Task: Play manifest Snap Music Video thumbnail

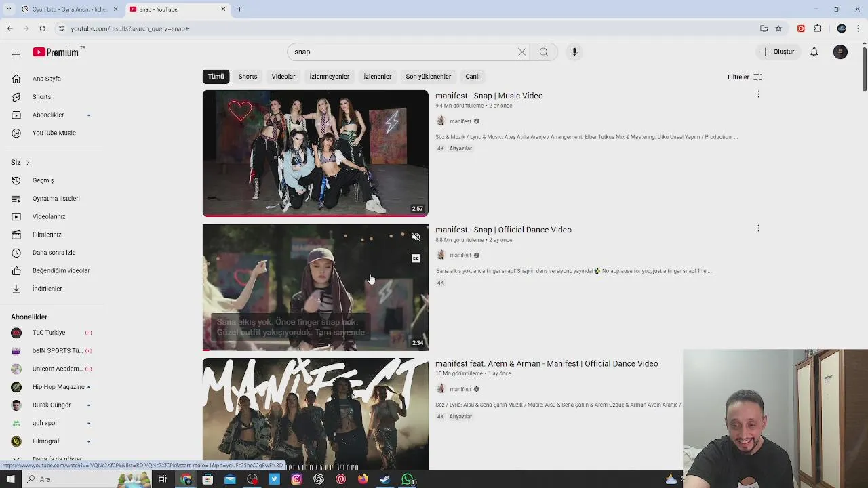Action: coord(315,153)
